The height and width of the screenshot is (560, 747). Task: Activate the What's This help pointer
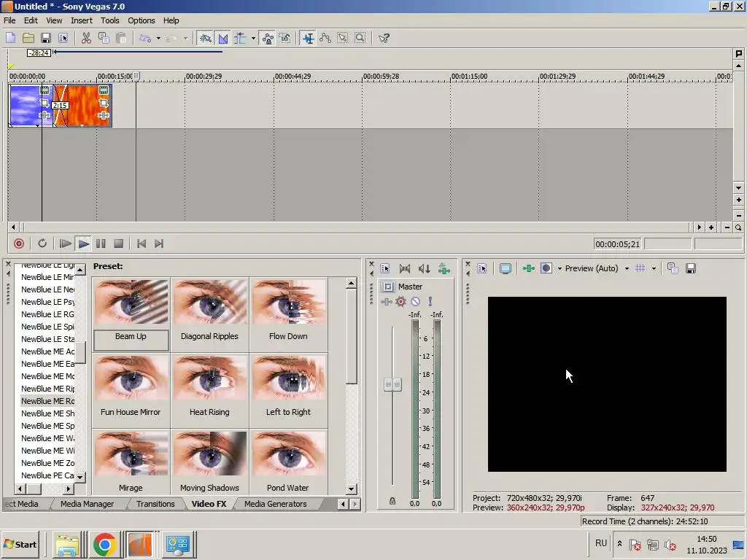[384, 38]
